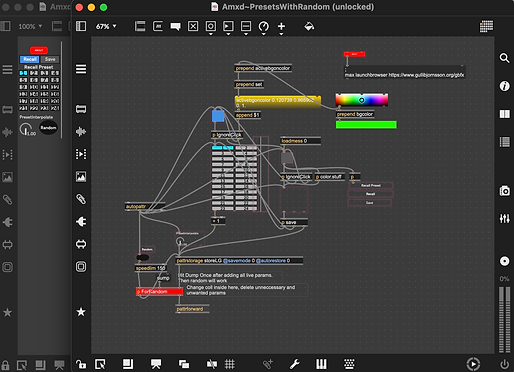Open the reference book in right sidebar

click(x=504, y=114)
